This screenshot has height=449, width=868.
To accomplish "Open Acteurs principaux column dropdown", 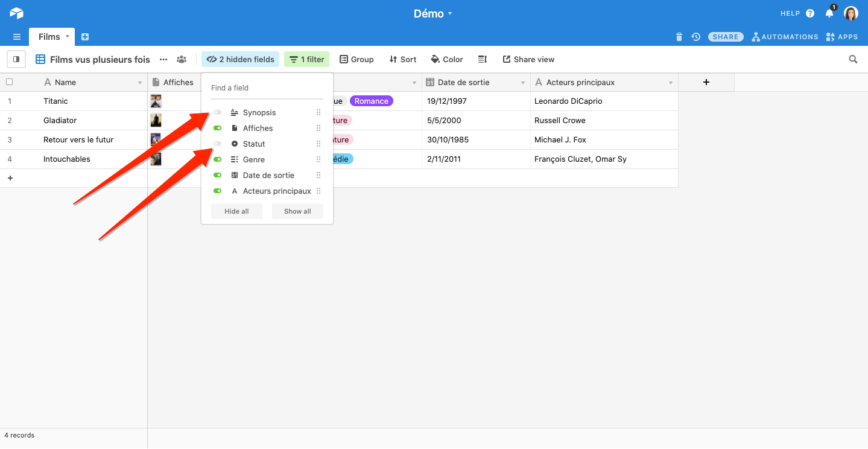I will coord(671,83).
